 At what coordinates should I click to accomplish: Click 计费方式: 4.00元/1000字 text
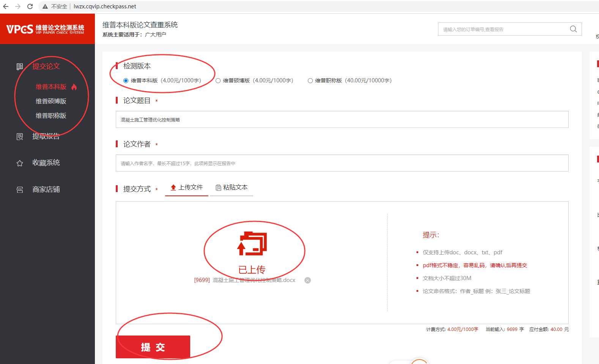(452, 329)
